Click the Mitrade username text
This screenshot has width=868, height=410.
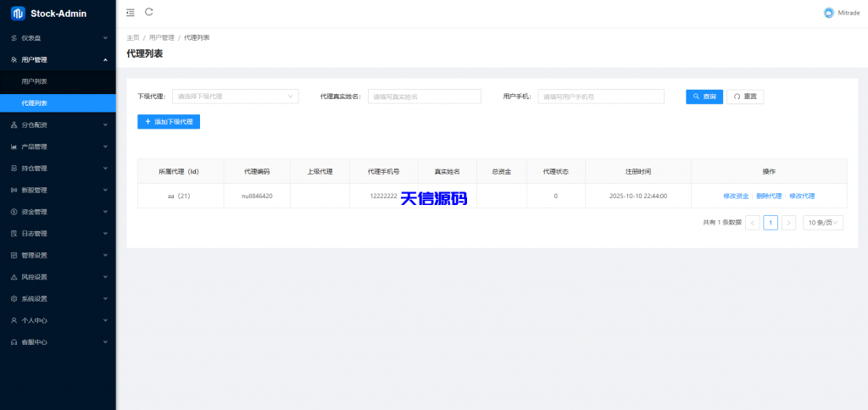(x=849, y=14)
